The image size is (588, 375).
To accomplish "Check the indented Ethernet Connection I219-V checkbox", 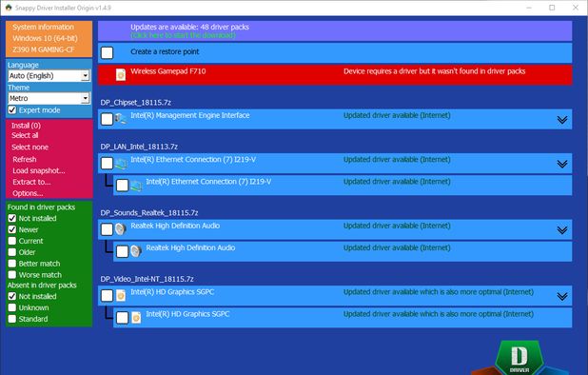I will pyautogui.click(x=122, y=186).
